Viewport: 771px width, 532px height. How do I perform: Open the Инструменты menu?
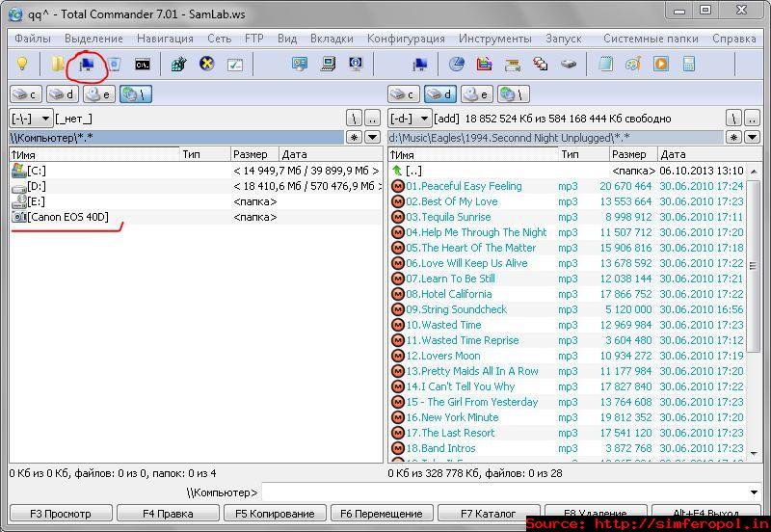495,39
